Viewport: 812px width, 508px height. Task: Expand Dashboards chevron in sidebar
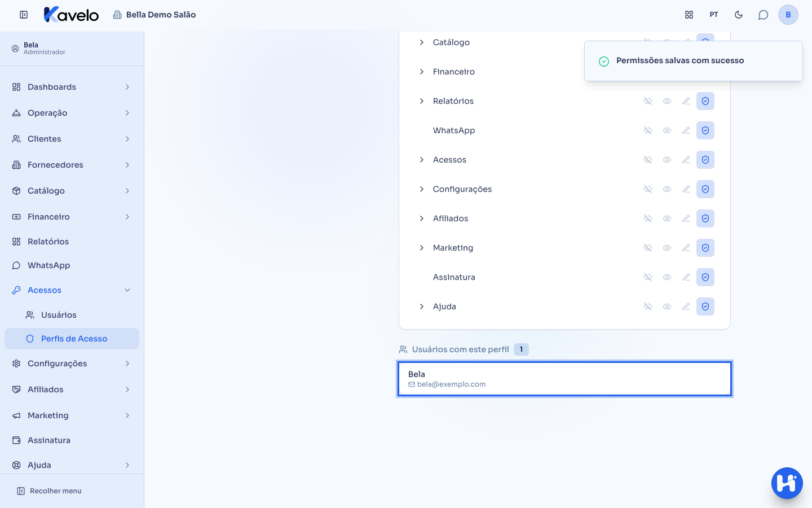pyautogui.click(x=127, y=87)
